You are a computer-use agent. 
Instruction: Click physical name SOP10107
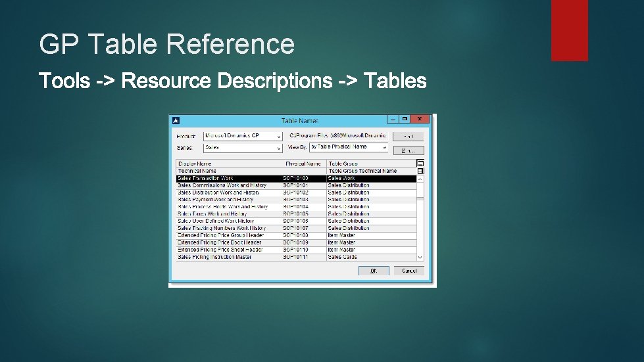(295, 229)
